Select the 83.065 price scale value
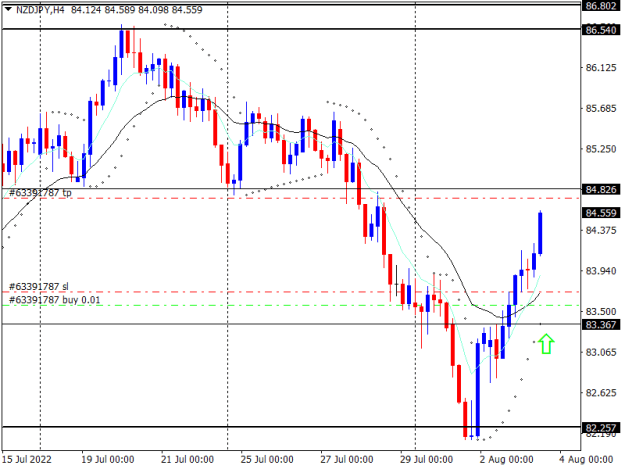625x469 pixels. 601,352
